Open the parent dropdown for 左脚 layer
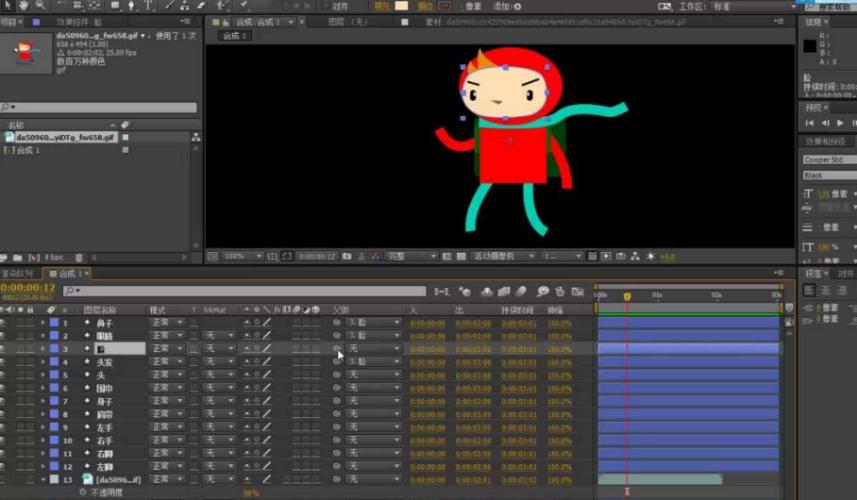This screenshot has width=857, height=500. click(x=374, y=466)
